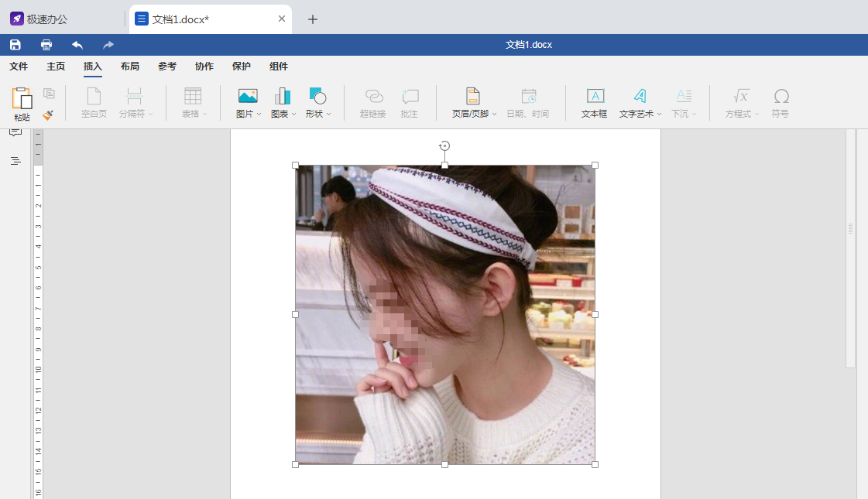Click the Table (表格) icon
The height and width of the screenshot is (499, 868).
pyautogui.click(x=193, y=96)
